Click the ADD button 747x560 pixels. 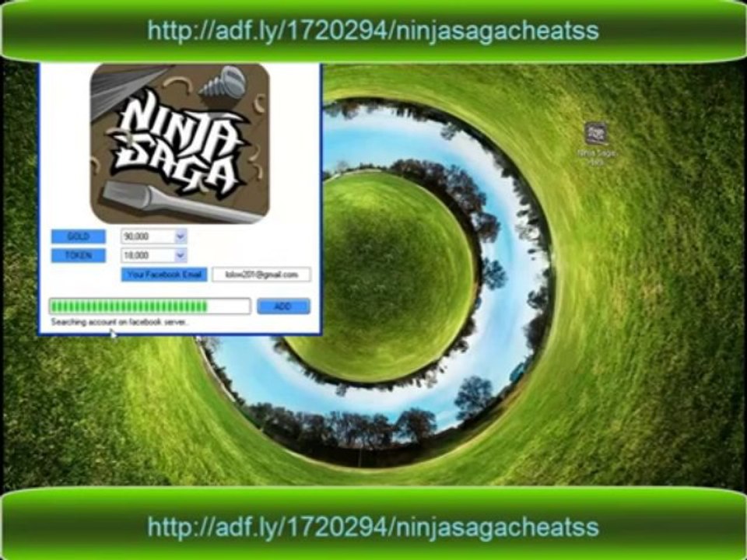click(283, 306)
